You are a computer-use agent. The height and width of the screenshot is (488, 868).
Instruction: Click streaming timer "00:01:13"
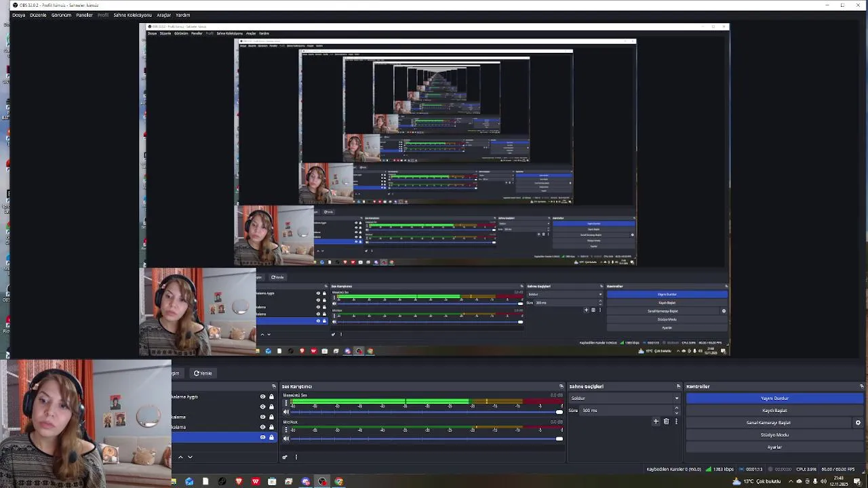[x=754, y=469]
